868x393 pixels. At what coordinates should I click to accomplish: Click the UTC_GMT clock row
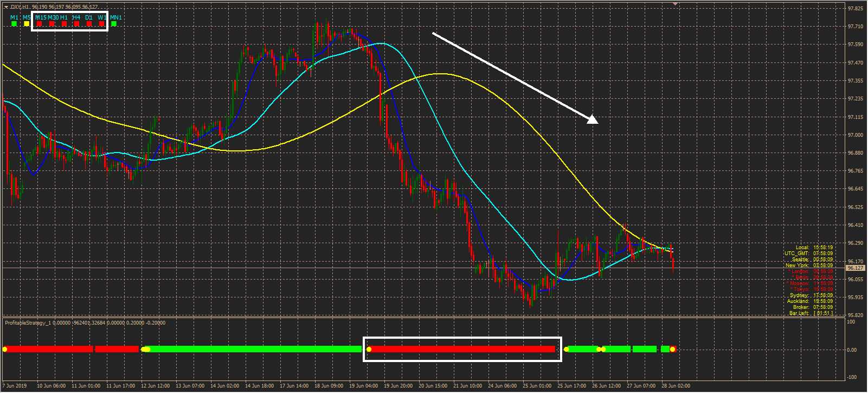point(809,253)
